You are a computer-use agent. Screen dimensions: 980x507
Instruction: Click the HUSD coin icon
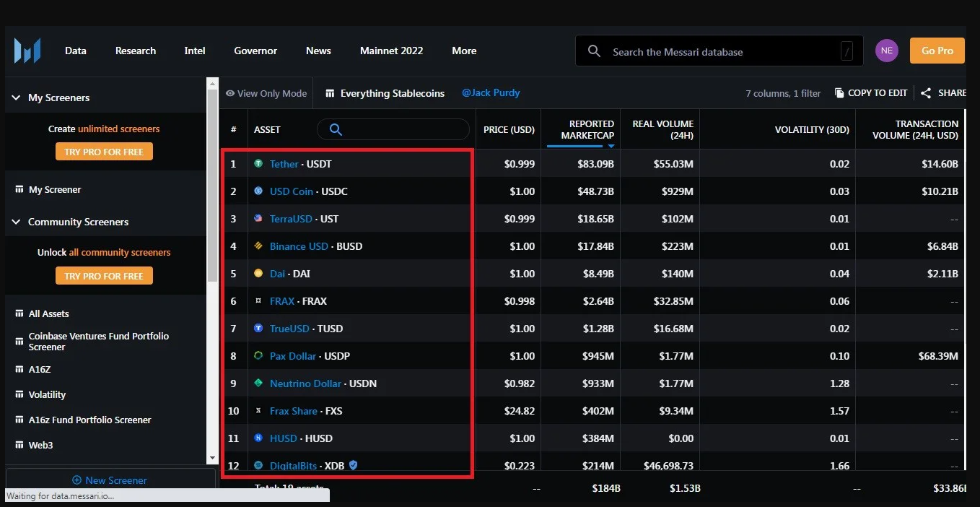[x=258, y=438]
